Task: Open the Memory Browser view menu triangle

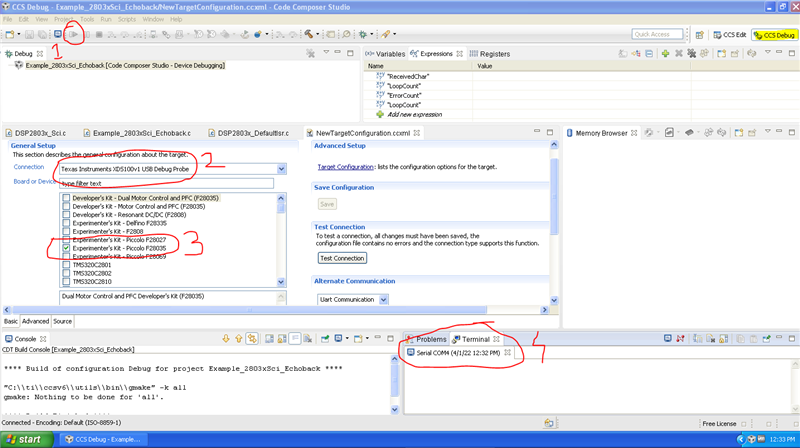Action: 767,132
